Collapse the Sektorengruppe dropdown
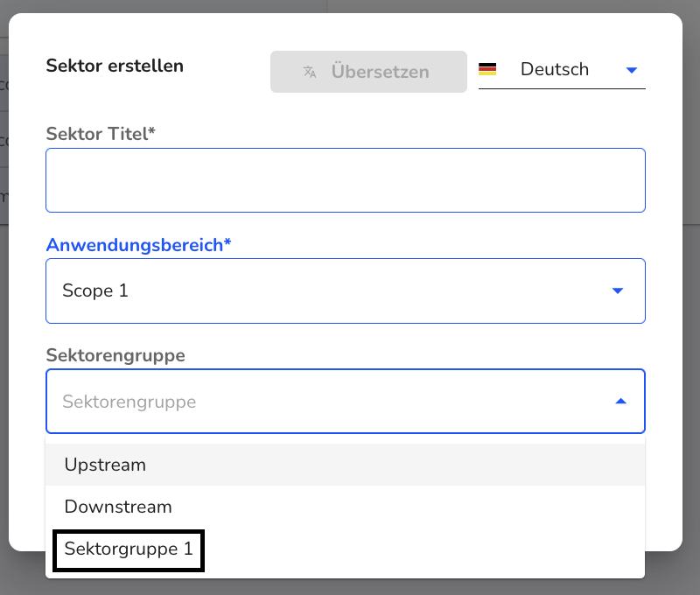Screen dimensions: 700x595 346,402
